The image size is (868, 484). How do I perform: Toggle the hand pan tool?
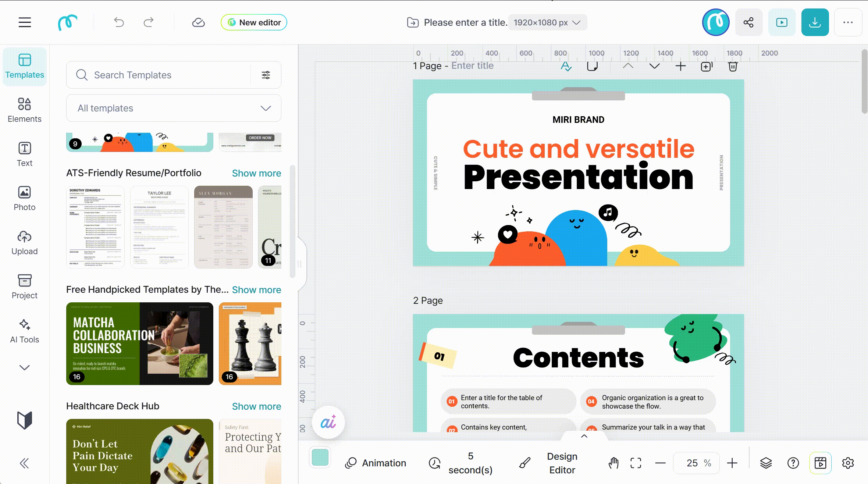click(x=613, y=463)
